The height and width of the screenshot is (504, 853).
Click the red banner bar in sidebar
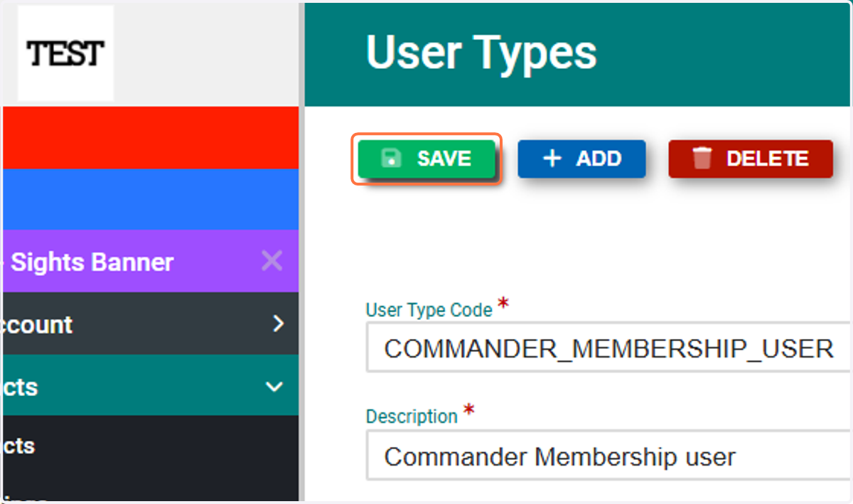click(151, 138)
